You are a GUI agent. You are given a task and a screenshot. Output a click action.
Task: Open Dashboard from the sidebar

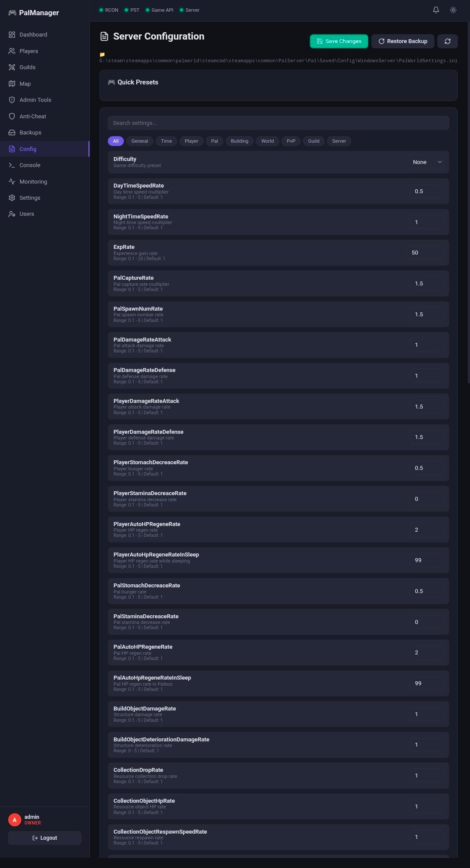[x=33, y=35]
